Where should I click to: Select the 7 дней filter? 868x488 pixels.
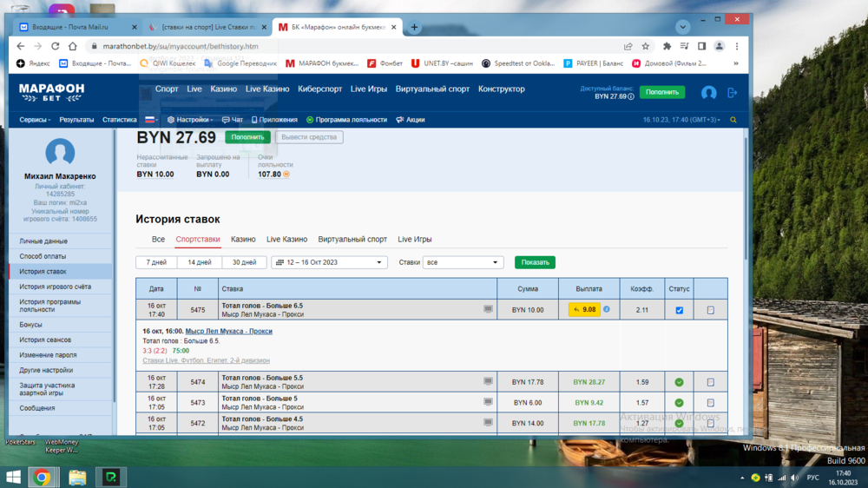click(x=156, y=262)
